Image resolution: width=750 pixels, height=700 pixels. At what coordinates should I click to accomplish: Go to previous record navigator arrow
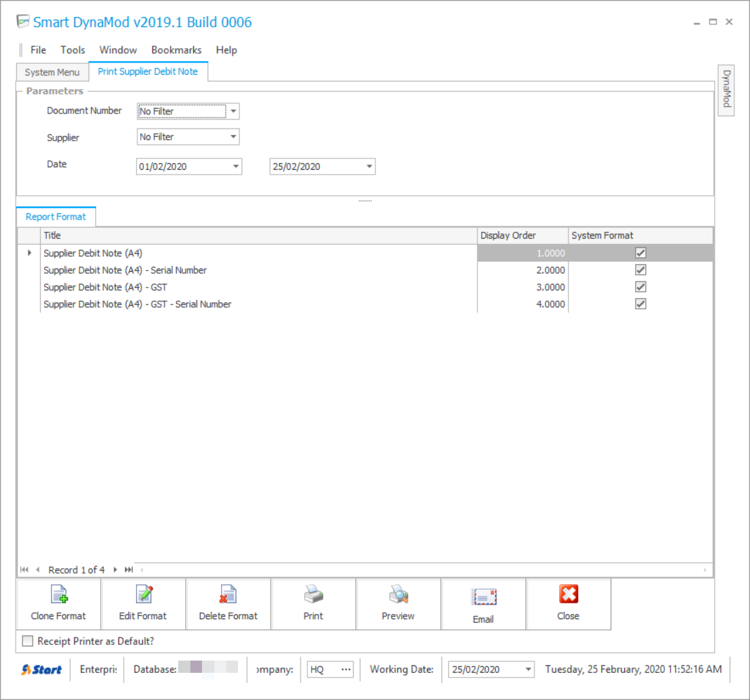pyautogui.click(x=38, y=570)
